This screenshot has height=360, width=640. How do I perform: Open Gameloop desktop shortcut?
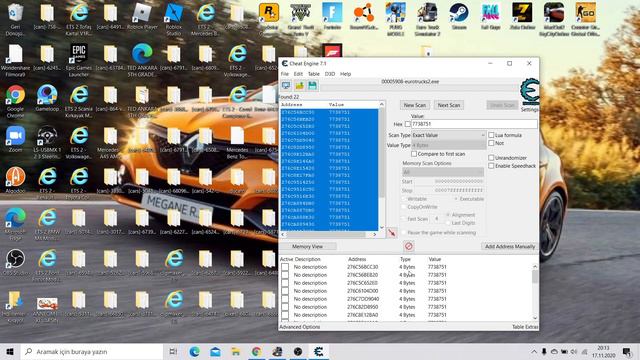pos(47,98)
